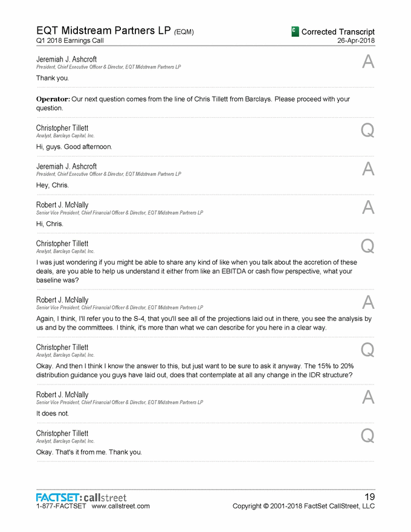Click the EQT Midstream Partners LP title
Screen dimensions: 411x532
(104, 31)
